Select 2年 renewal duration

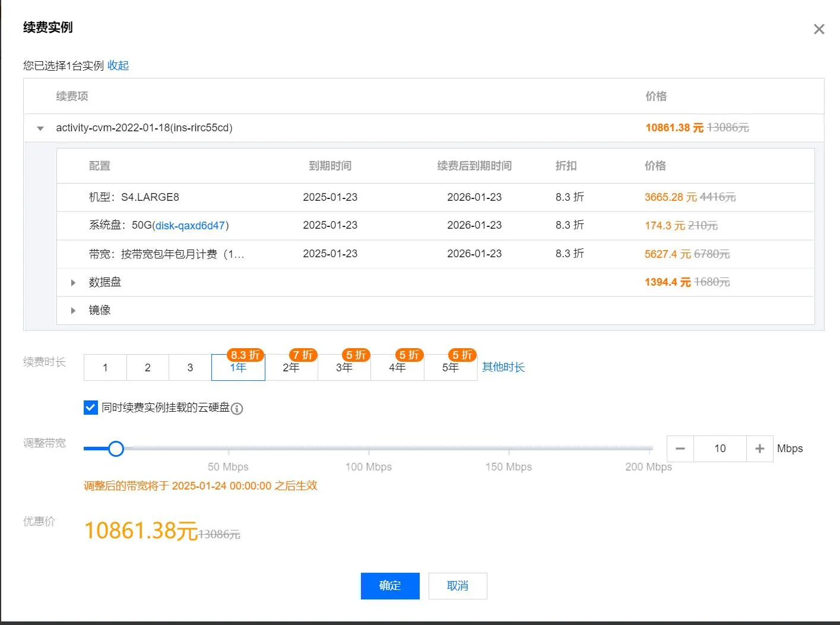tap(291, 367)
